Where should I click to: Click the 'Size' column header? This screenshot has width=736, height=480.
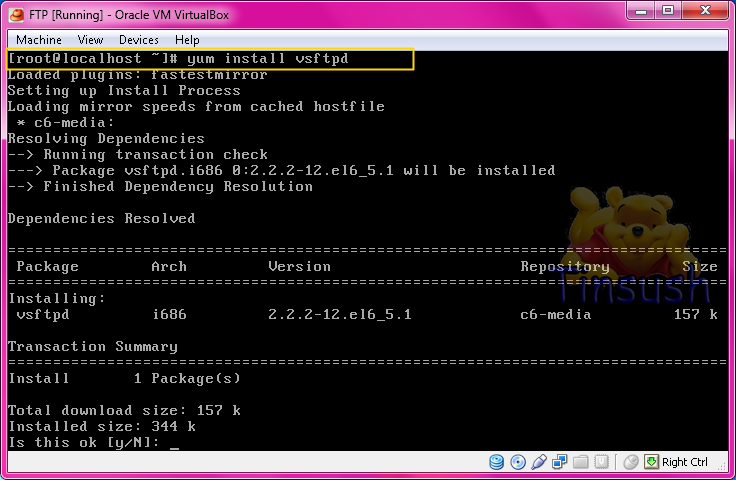[700, 267]
